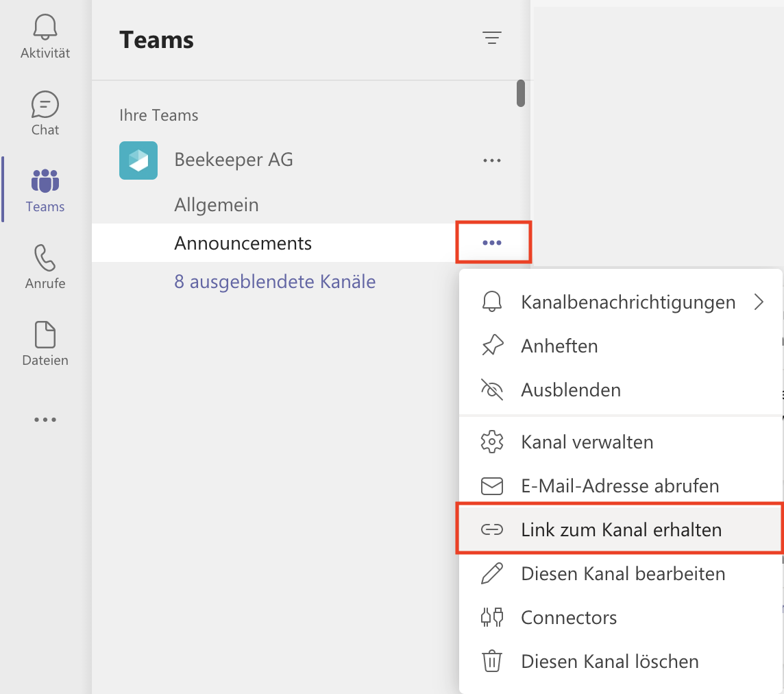784x694 pixels.
Task: Select Kanal verwalten menu entry
Action: [x=620, y=442]
